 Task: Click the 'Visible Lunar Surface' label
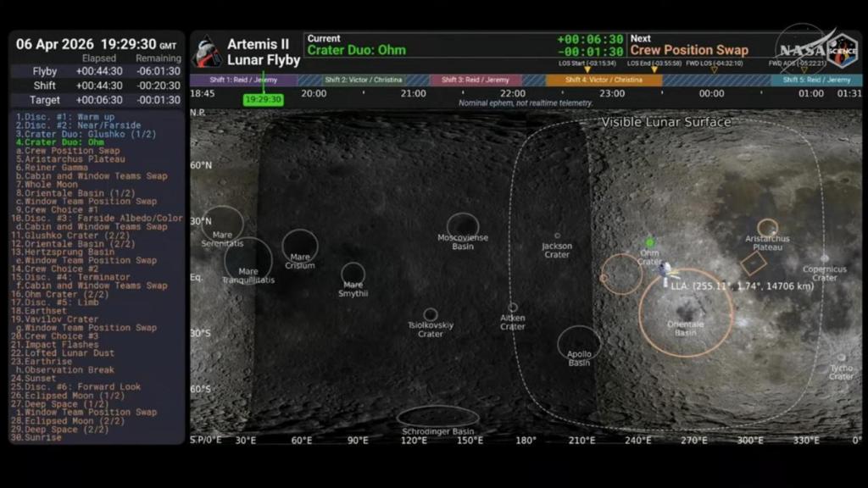[666, 122]
